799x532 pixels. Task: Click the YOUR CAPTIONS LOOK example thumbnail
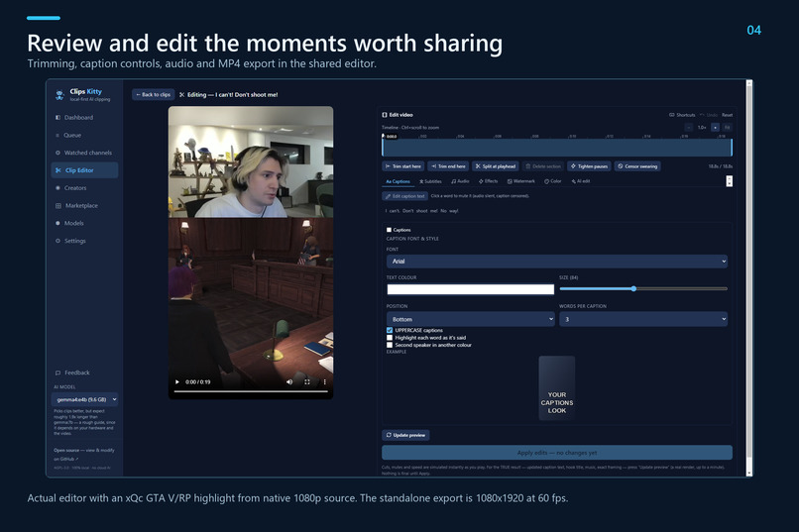557,388
